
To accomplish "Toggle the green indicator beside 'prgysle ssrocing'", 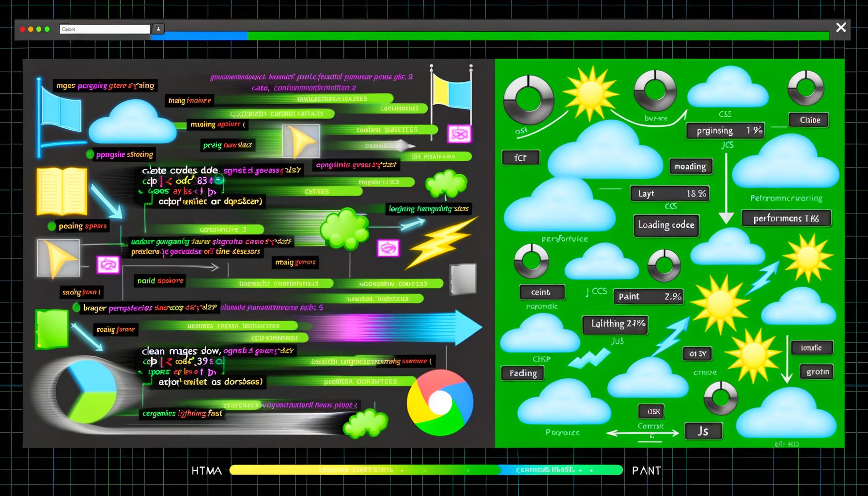I will (90, 154).
